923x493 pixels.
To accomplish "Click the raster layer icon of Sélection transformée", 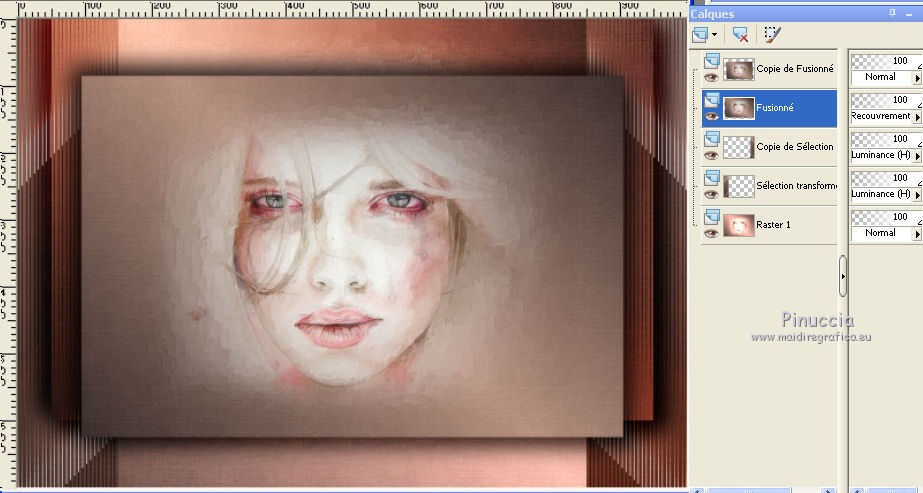I will (712, 177).
